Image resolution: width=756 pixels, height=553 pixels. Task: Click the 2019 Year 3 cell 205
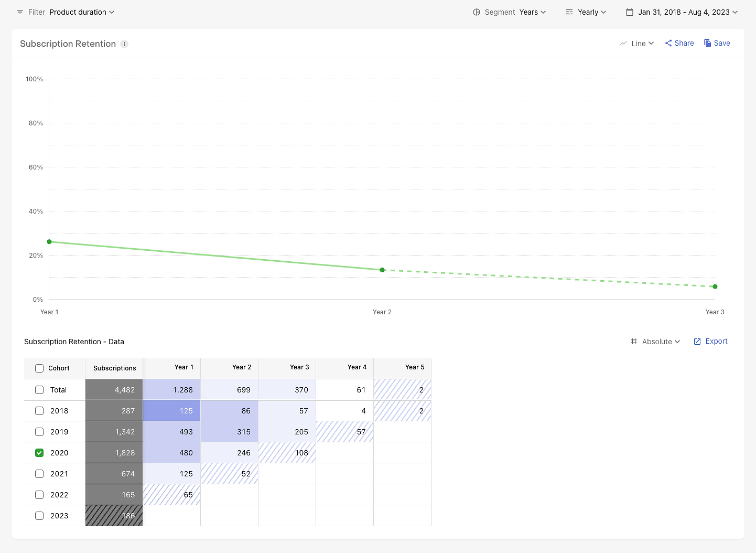point(287,432)
